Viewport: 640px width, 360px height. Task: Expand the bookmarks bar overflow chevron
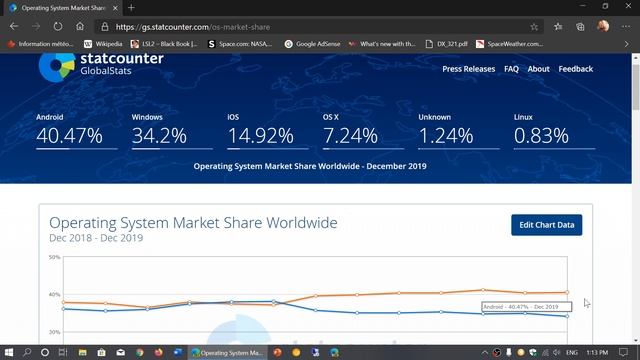627,44
